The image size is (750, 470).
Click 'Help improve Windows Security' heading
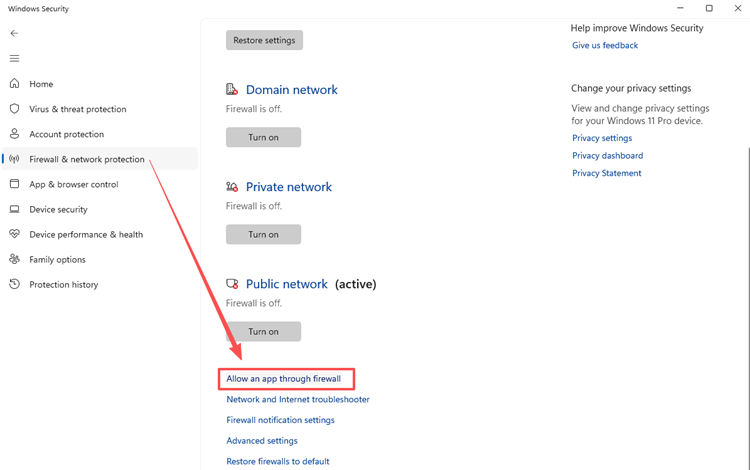point(637,28)
